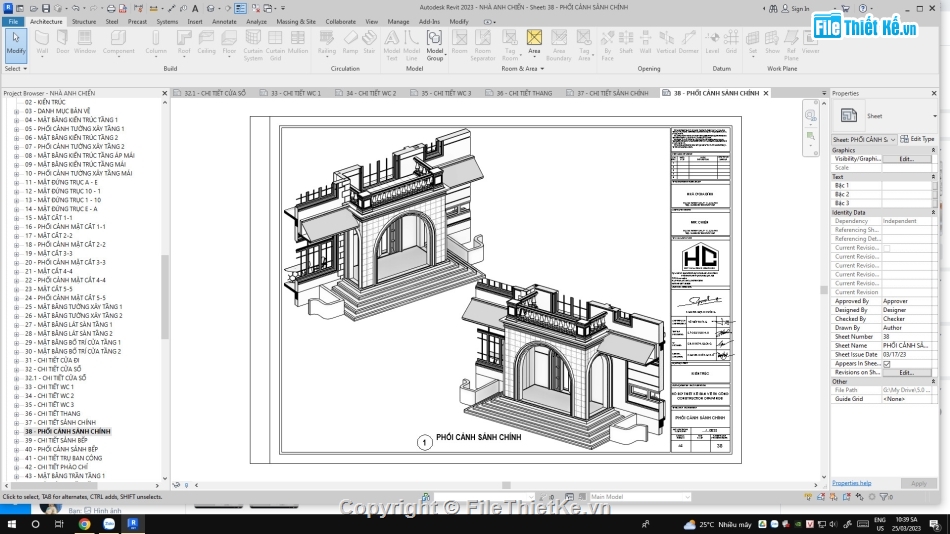Screen dimensions: 950x534
Task: Activate the Component tool
Action: pos(118,42)
